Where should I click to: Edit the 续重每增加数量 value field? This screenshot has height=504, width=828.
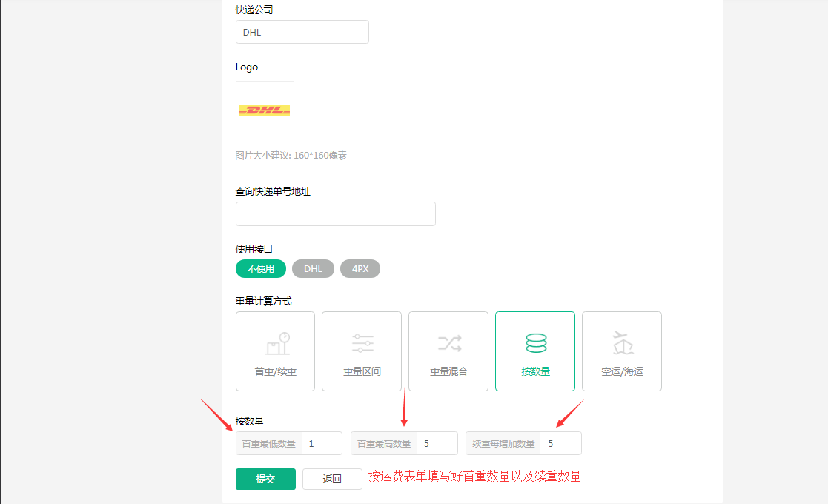click(561, 443)
